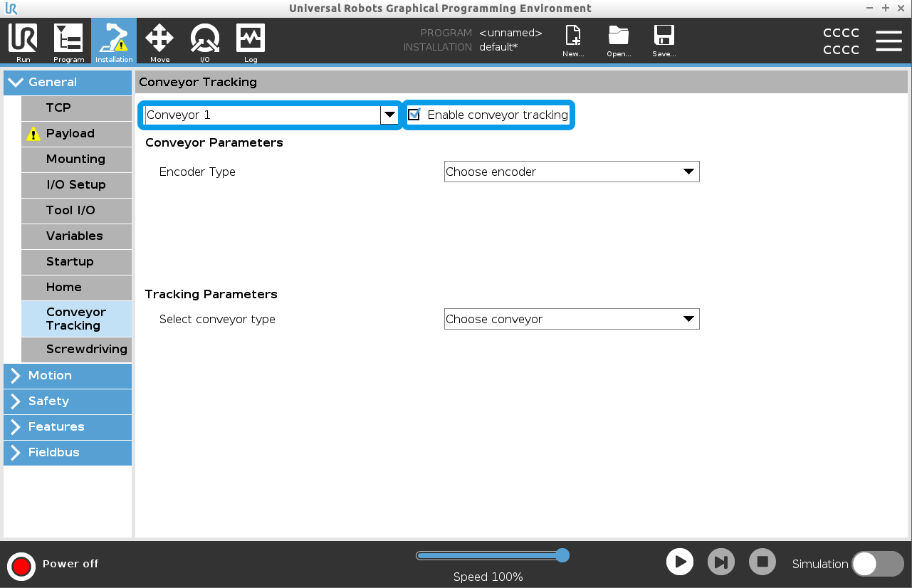Open the hamburger menu

889,41
